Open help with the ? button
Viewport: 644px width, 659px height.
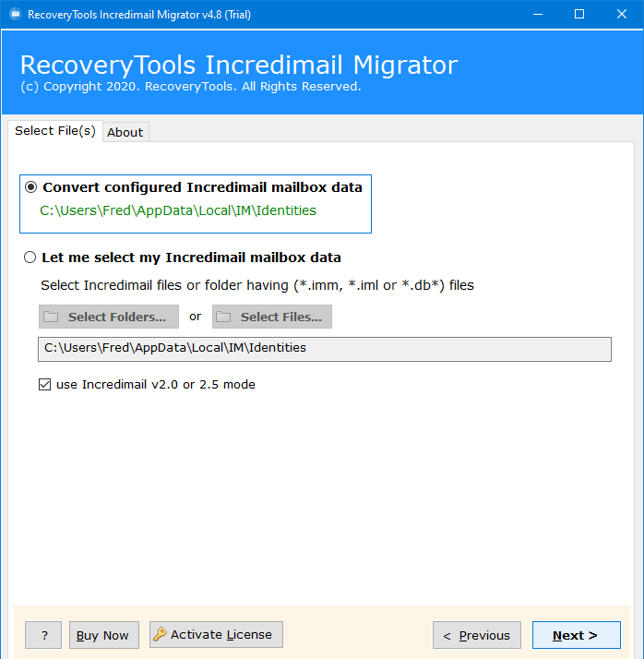43,635
